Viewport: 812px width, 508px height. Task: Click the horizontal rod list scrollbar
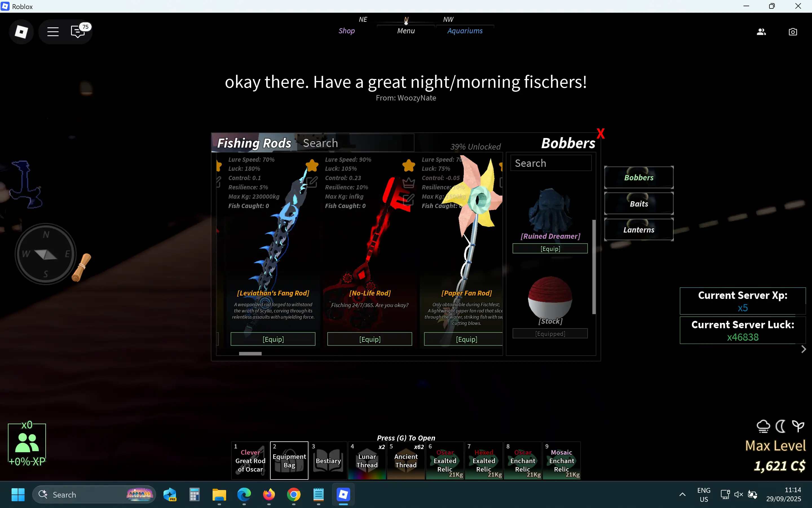pos(250,353)
